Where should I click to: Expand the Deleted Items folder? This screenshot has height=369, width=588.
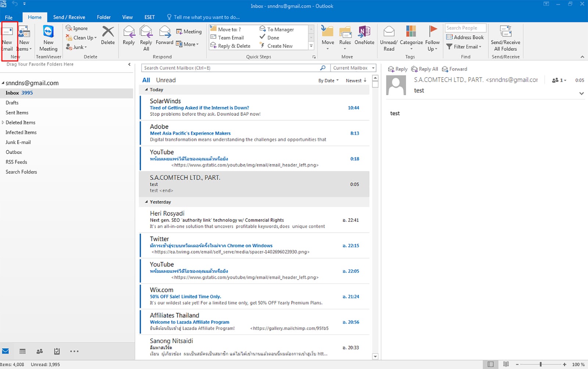pos(3,123)
